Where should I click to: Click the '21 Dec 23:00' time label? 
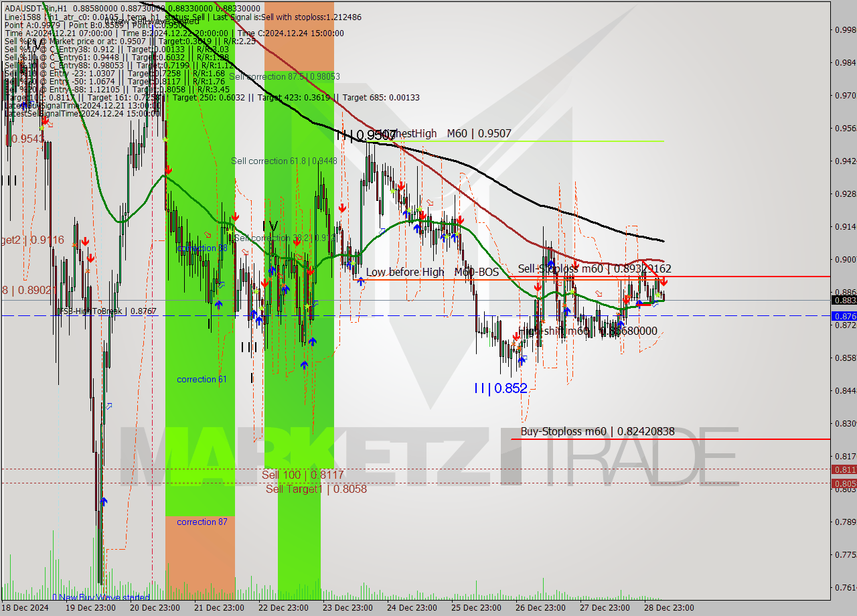coord(219,608)
